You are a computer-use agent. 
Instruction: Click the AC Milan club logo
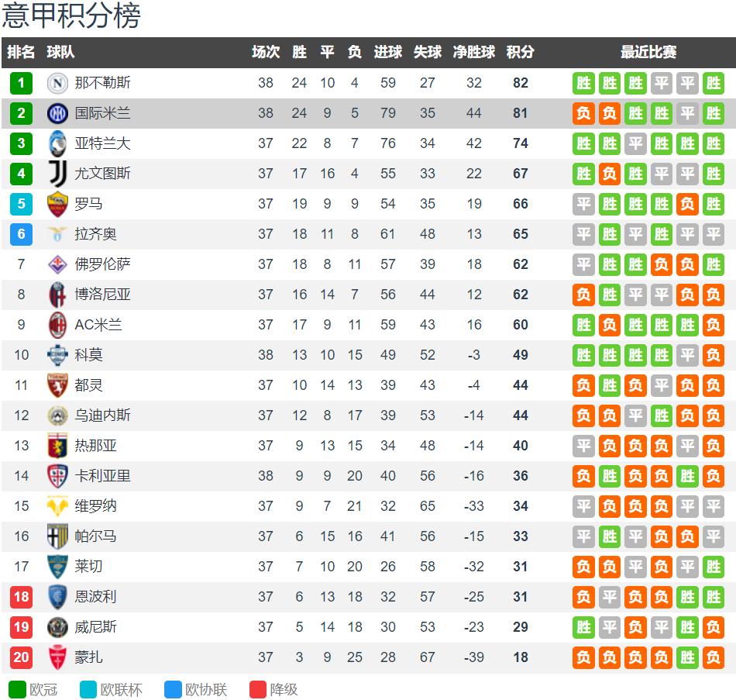pyautogui.click(x=57, y=325)
